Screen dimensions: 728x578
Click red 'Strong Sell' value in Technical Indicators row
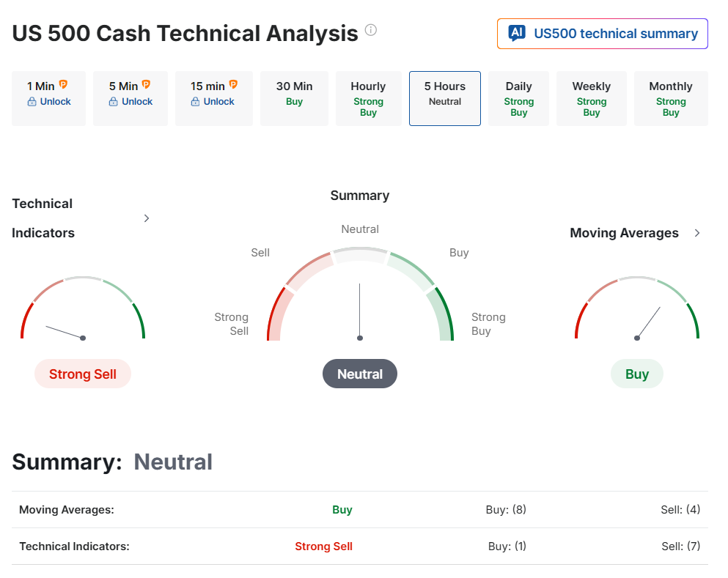(323, 546)
